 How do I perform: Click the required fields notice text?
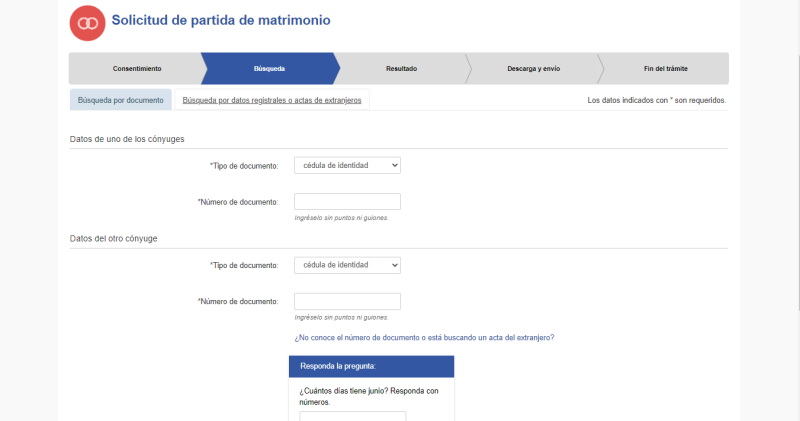tap(656, 100)
